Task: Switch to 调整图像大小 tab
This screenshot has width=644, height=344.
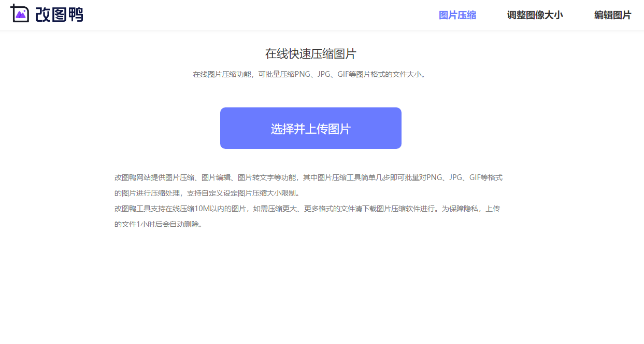Action: (x=535, y=16)
